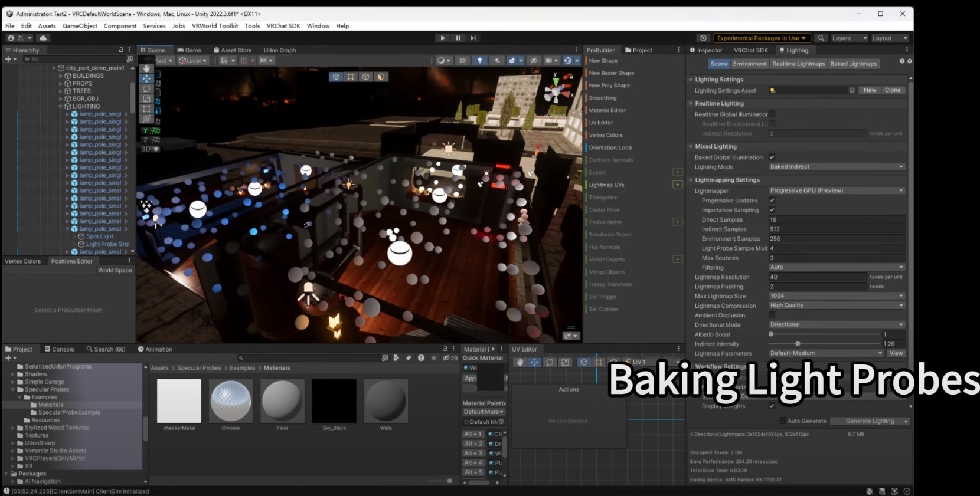
Task: Collapse the LIGHTING hierarchy group
Action: coord(61,107)
